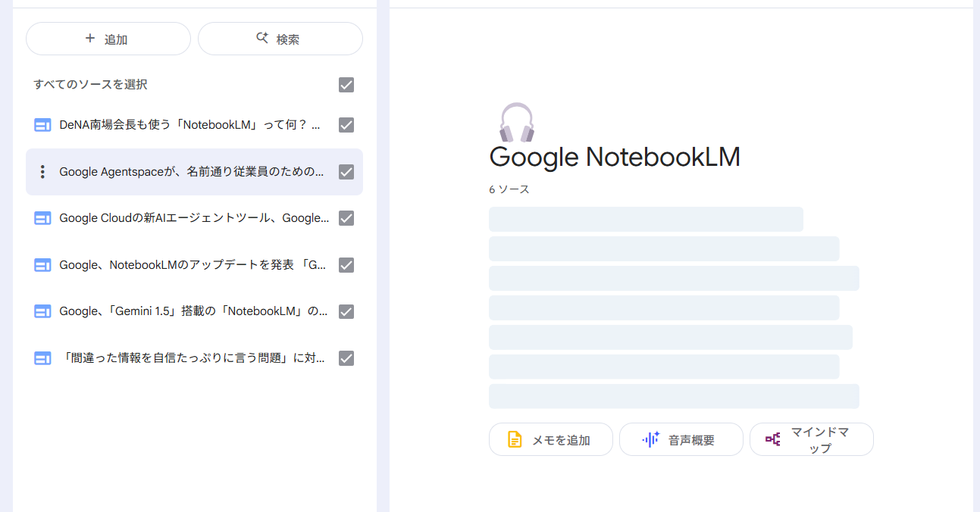
Task: Click the メモを追加 button
Action: tap(550, 439)
